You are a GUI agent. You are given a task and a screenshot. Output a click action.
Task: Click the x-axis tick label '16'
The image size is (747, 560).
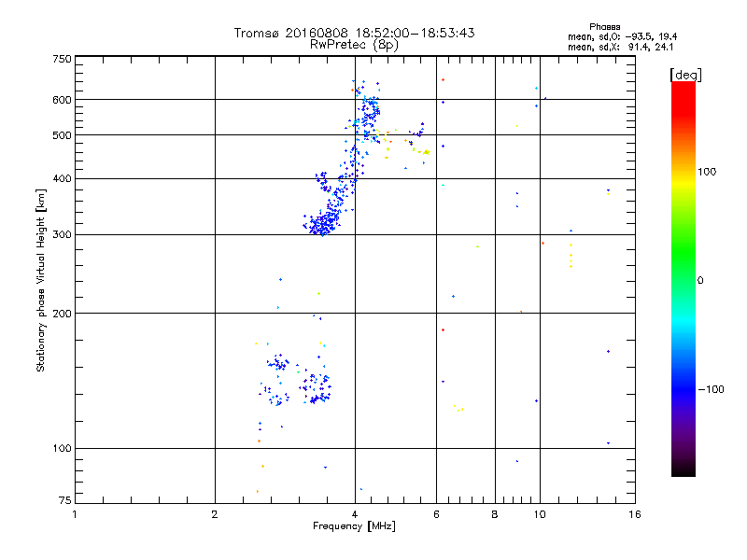(x=635, y=514)
